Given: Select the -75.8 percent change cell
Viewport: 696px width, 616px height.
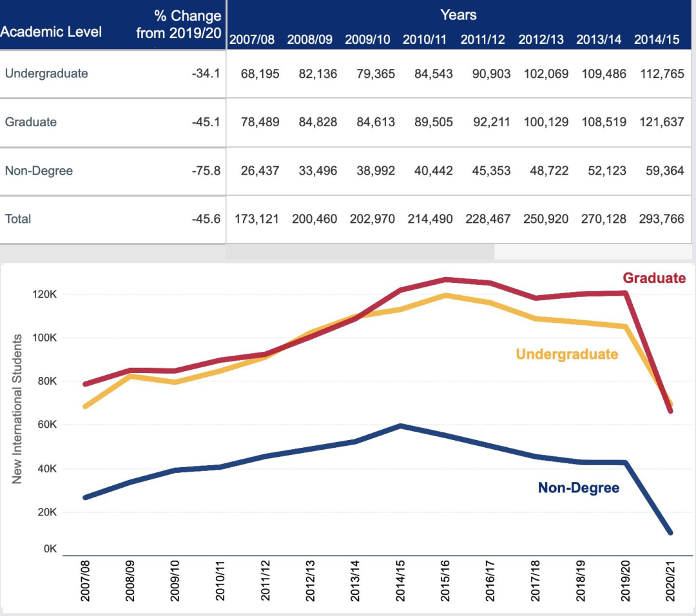Looking at the screenshot, I should [x=206, y=171].
